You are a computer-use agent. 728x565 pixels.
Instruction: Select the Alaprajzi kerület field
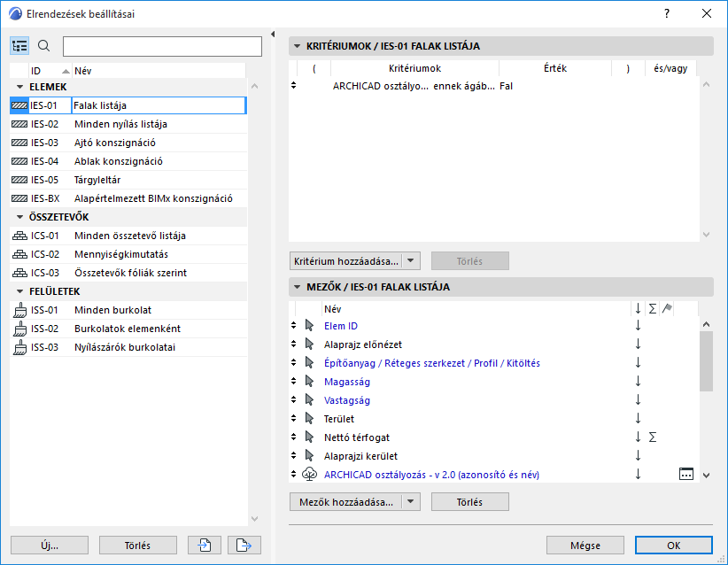pos(360,455)
